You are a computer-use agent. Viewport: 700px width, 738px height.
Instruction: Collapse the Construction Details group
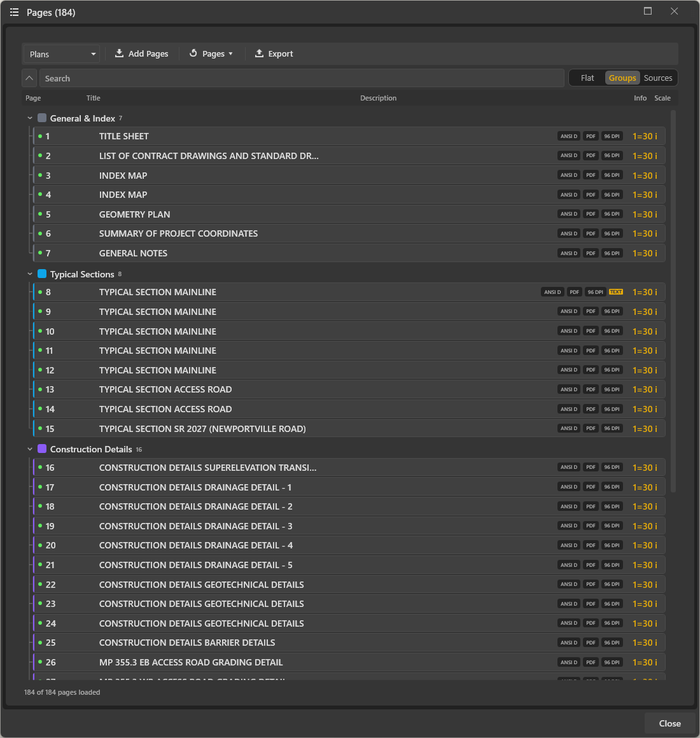coord(30,449)
